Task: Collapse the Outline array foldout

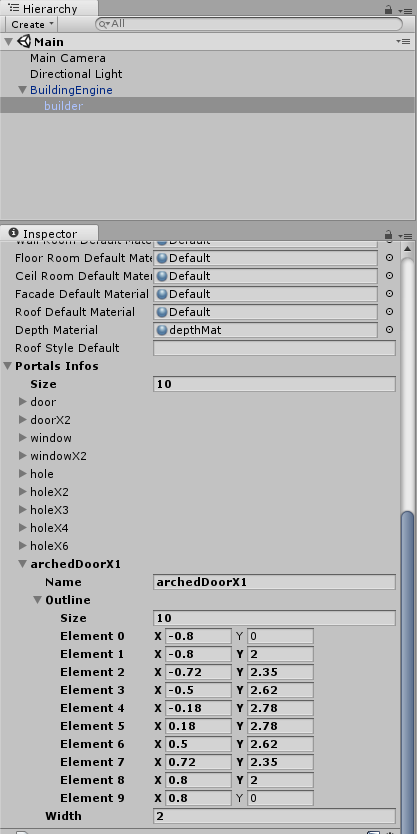Action: [x=37, y=599]
